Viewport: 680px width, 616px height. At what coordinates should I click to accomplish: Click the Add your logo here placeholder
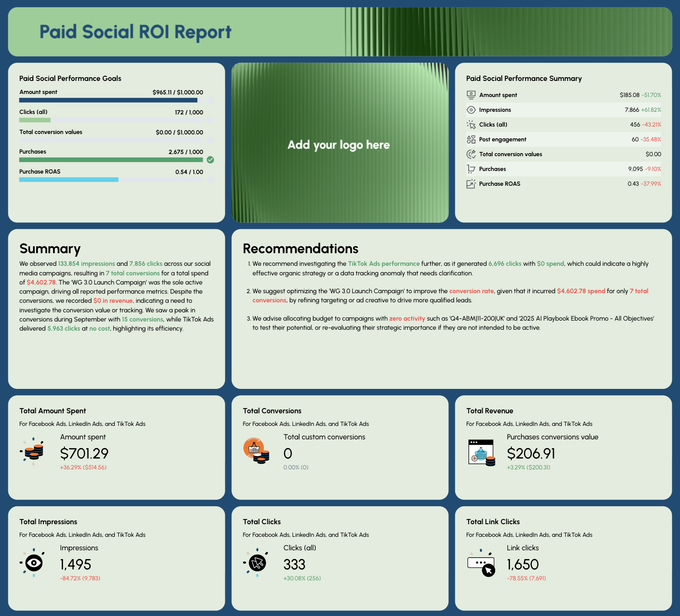340,144
